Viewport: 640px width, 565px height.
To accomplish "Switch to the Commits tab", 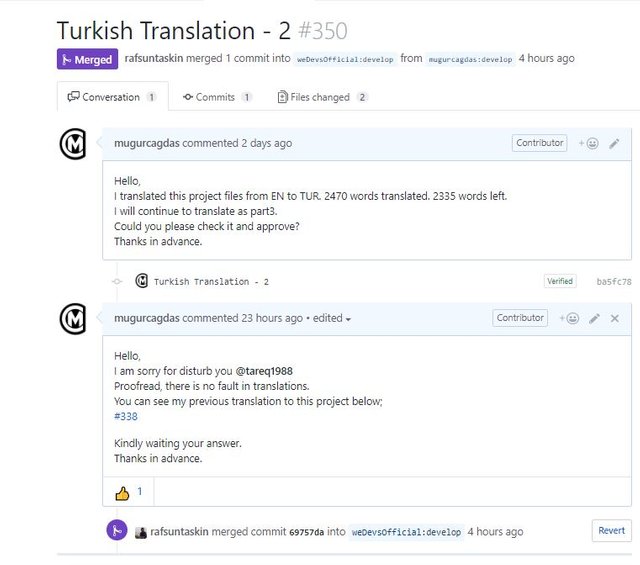I will [217, 97].
